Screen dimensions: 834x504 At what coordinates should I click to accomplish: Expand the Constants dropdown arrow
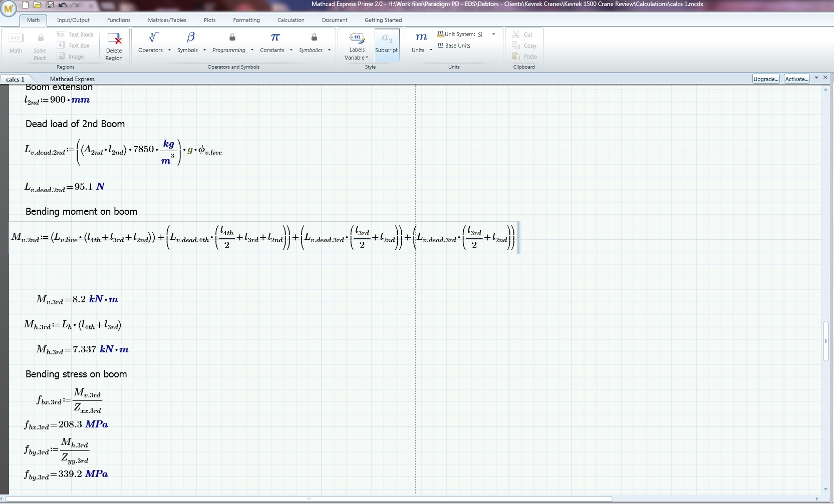pyautogui.click(x=291, y=50)
